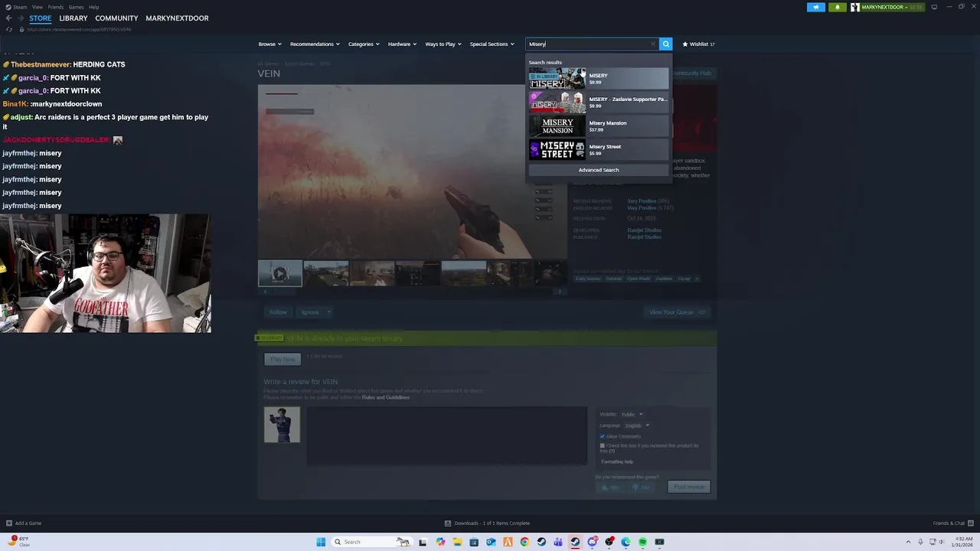Open Google Chrome from the taskbar
This screenshot has width=980, height=551.
[524, 542]
